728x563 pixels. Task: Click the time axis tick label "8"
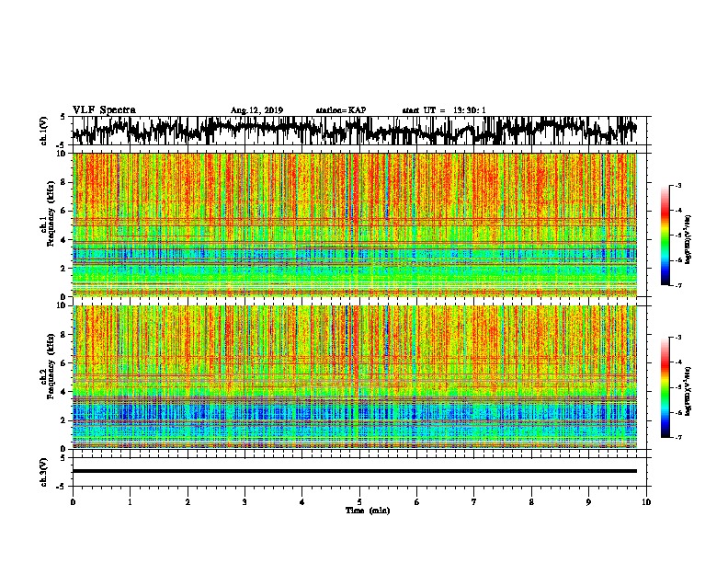pyautogui.click(x=531, y=501)
